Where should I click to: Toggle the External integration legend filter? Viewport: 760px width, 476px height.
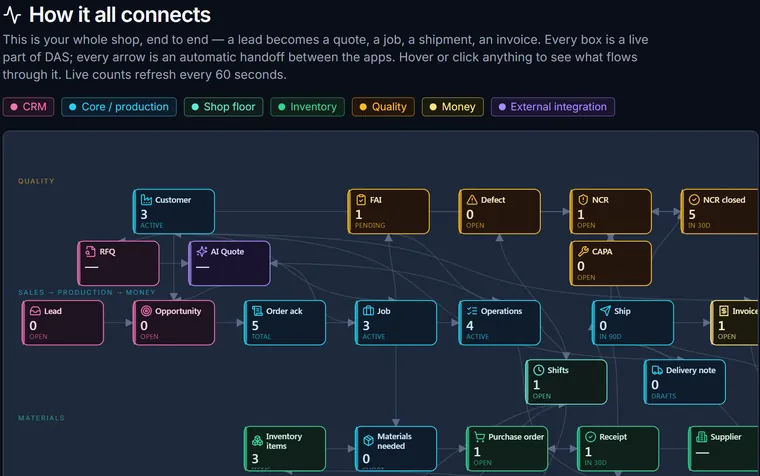553,107
